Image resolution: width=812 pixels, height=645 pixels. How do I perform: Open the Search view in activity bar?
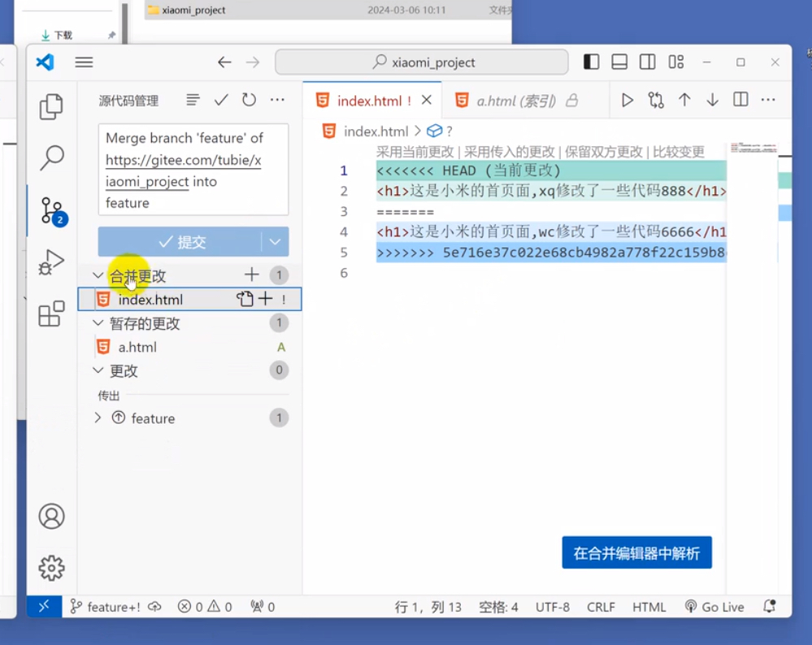pyautogui.click(x=51, y=158)
